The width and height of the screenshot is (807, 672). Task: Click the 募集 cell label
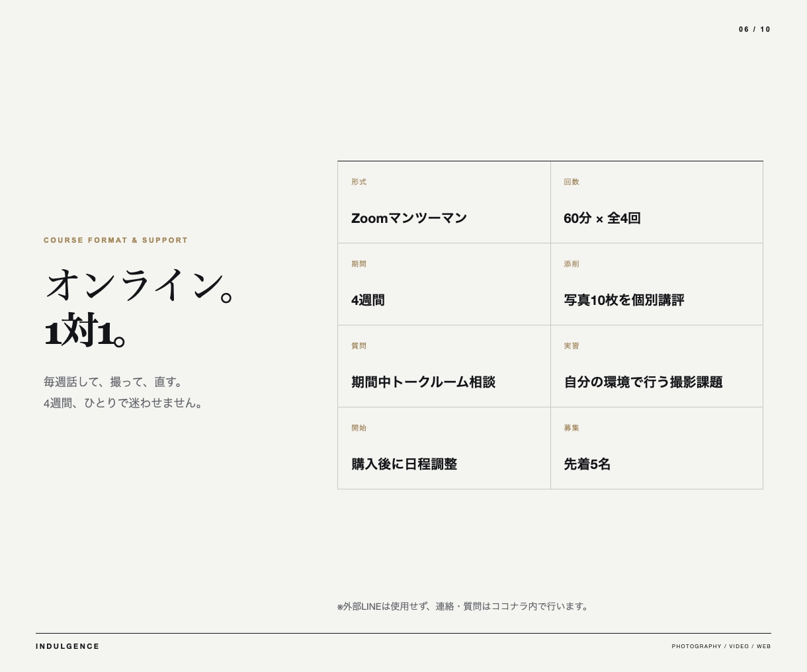572,428
